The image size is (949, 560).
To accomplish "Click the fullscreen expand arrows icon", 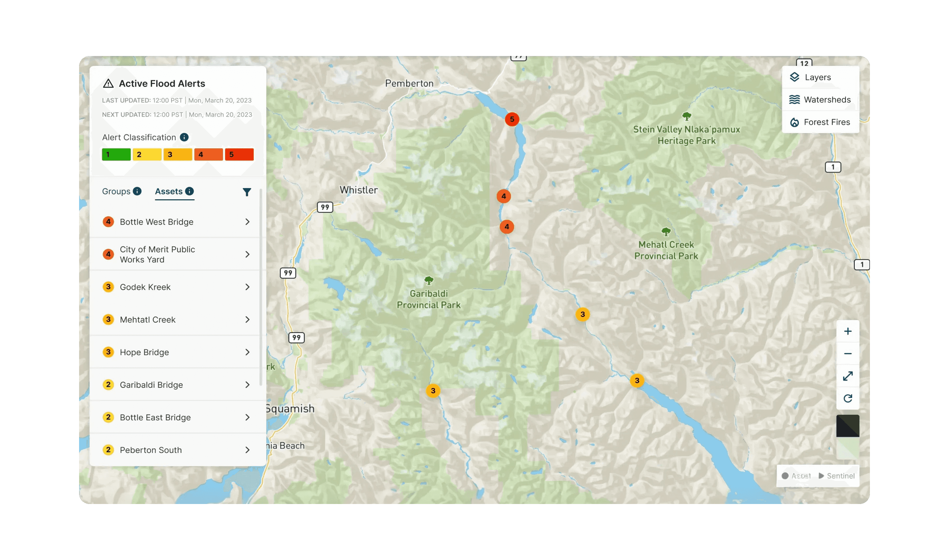I will click(848, 376).
